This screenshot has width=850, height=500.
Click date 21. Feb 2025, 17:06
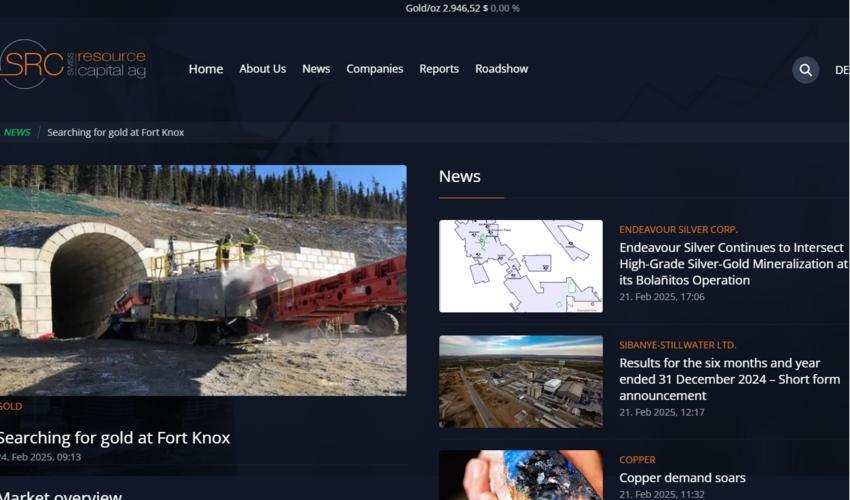click(662, 297)
